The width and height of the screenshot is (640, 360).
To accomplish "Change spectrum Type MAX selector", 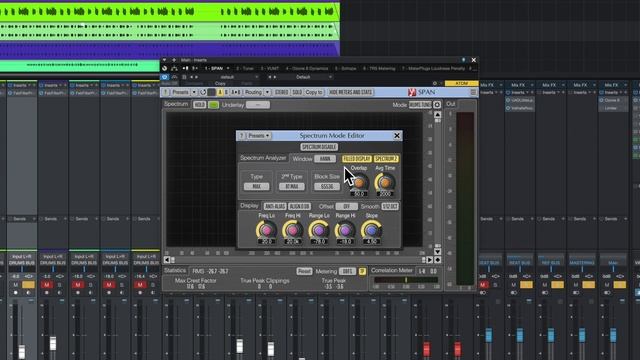I will (256, 187).
